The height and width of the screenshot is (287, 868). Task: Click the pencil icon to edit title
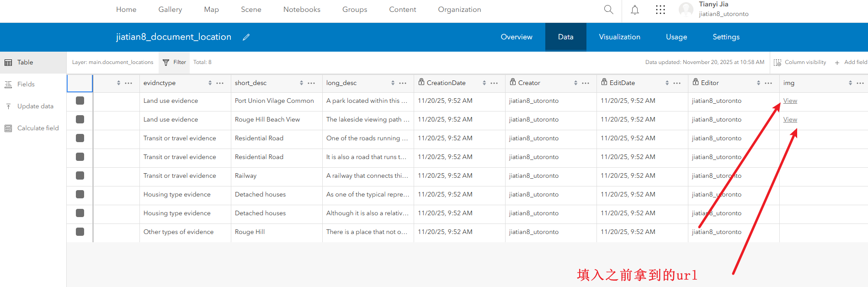(x=246, y=37)
